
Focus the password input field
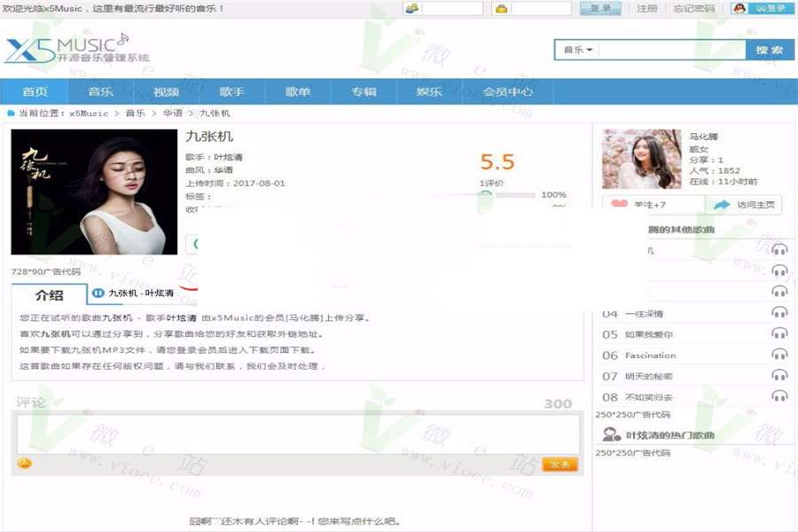[x=541, y=8]
